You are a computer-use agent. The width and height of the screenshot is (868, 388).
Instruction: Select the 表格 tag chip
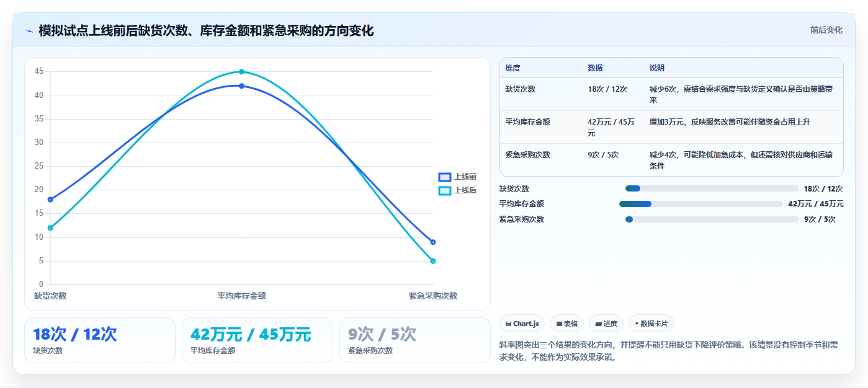(x=566, y=324)
